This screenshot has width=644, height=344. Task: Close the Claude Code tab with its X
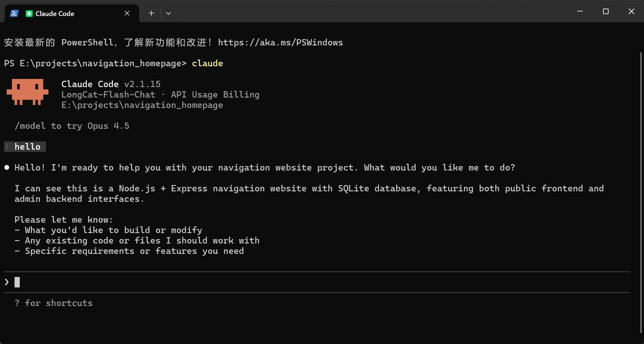pyautogui.click(x=127, y=13)
